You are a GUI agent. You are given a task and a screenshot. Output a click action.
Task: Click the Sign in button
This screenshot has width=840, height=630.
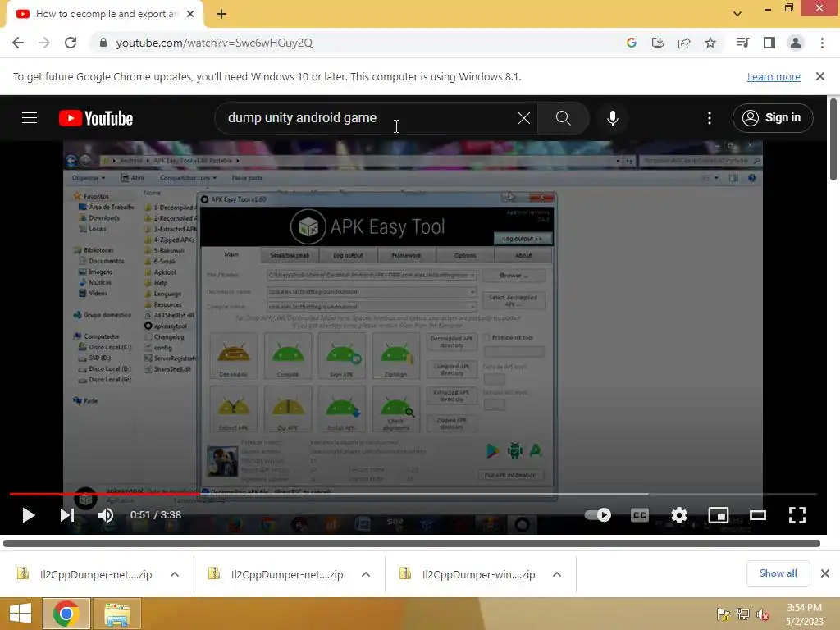coord(772,118)
